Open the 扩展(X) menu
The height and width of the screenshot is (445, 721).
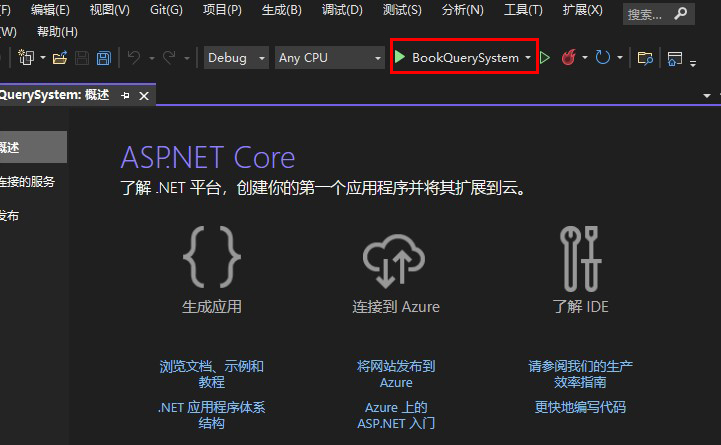pos(582,10)
